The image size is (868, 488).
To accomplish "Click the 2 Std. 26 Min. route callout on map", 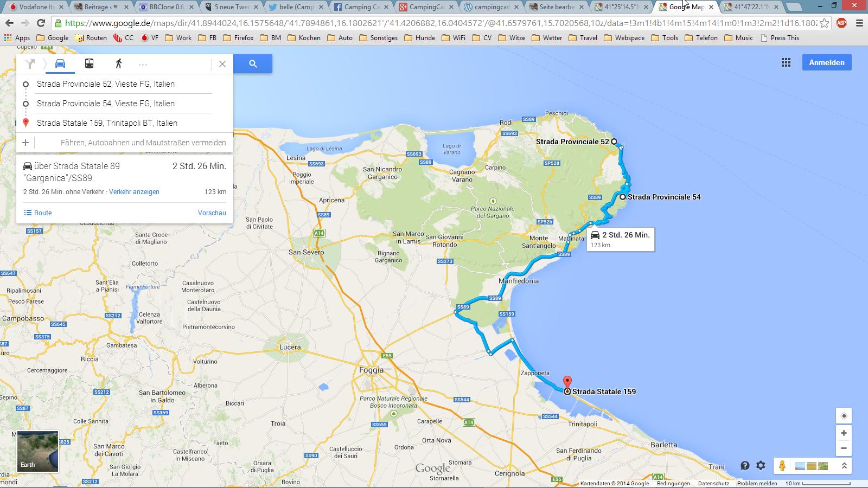I will pyautogui.click(x=621, y=239).
